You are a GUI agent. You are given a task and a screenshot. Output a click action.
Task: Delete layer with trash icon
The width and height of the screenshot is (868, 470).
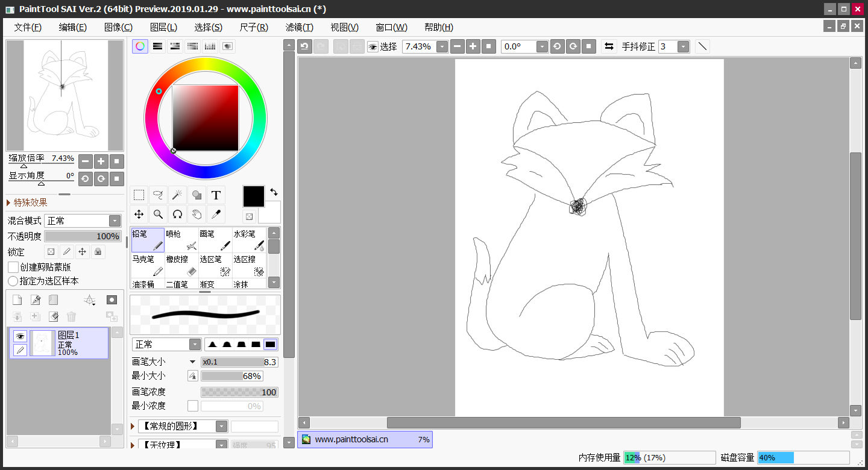click(x=71, y=316)
